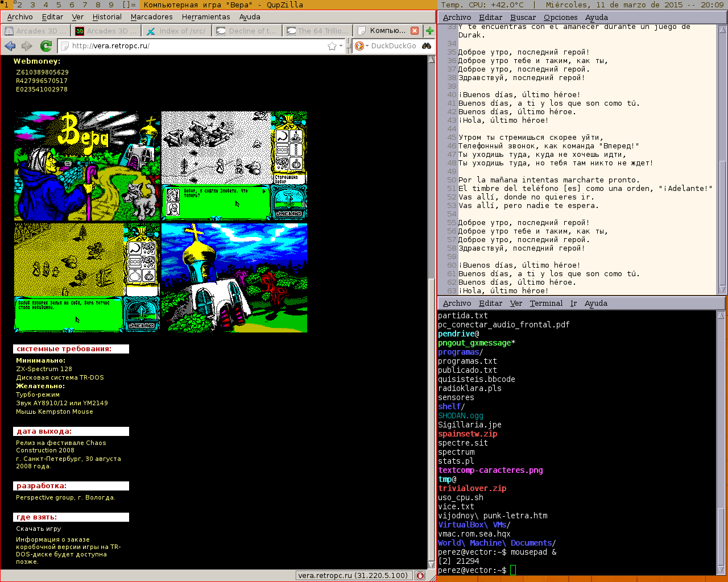Click the terminal's scrollbar up arrow
Image resolution: width=728 pixels, height=582 pixels.
click(721, 315)
